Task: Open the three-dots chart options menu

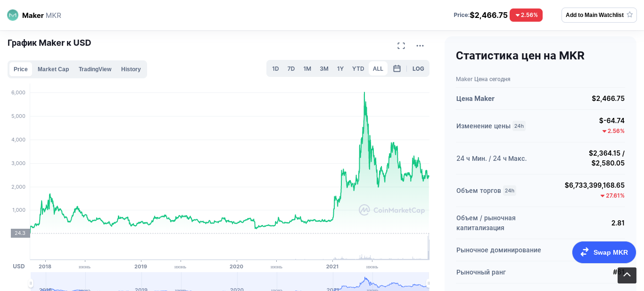Action: pos(420,46)
